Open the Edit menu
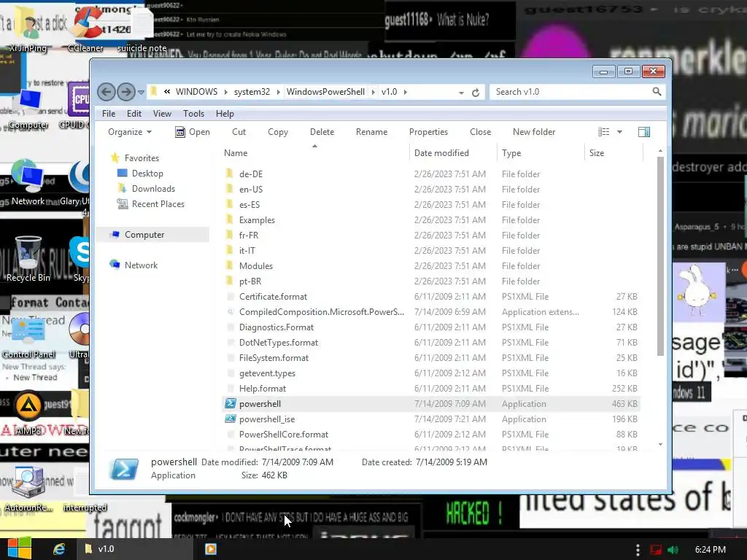The height and width of the screenshot is (560, 747). click(134, 114)
